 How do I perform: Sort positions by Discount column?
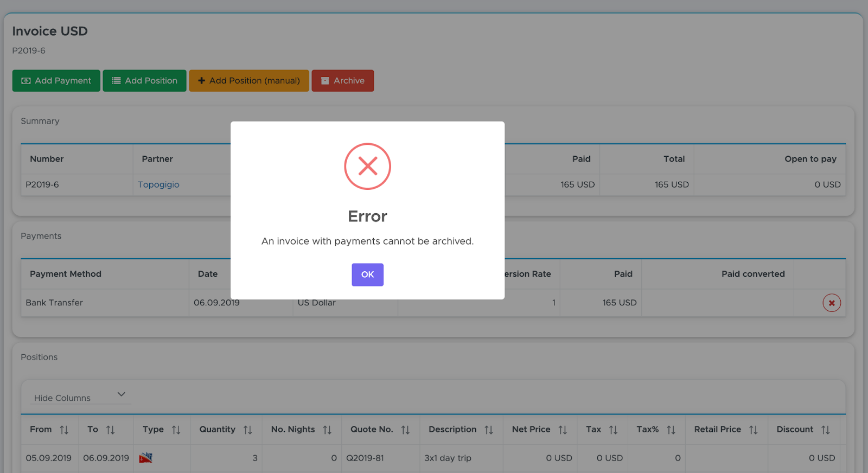click(x=826, y=430)
